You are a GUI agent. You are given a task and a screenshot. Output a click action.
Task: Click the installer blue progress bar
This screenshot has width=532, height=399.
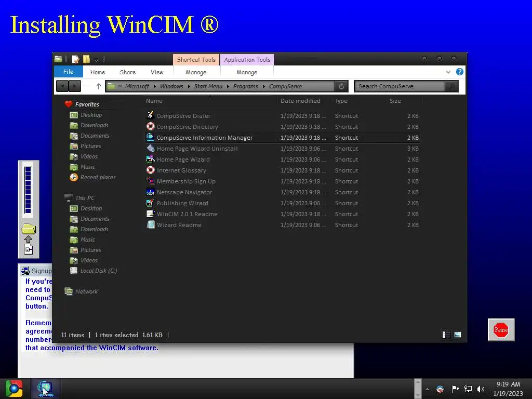point(28,190)
